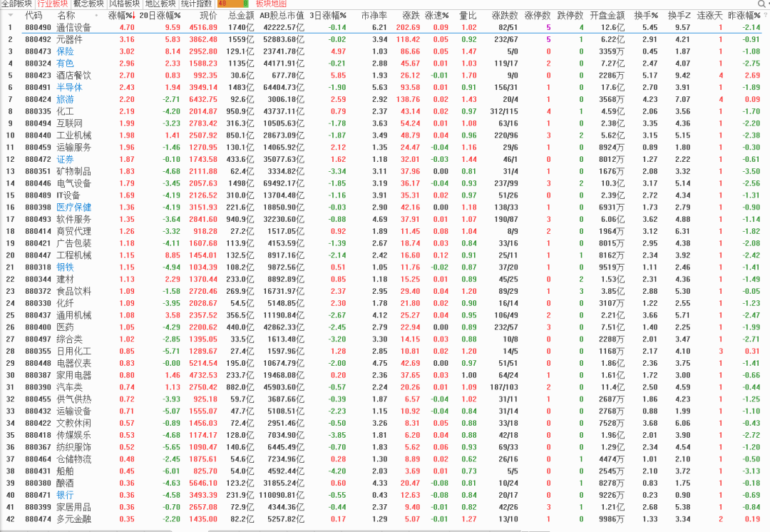This screenshot has height=532, width=770.
Task: Click the 312/115 cell in 化工 row
Action: point(504,111)
